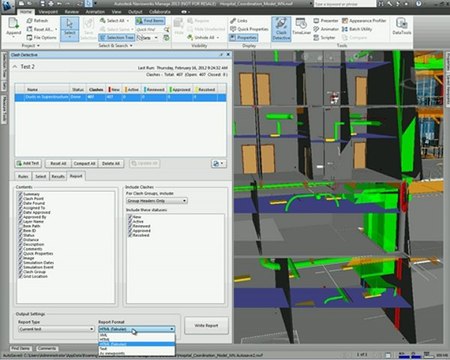Switch to the Output ribbon tab
Viewport: 450px width, 360px height.
click(135, 12)
